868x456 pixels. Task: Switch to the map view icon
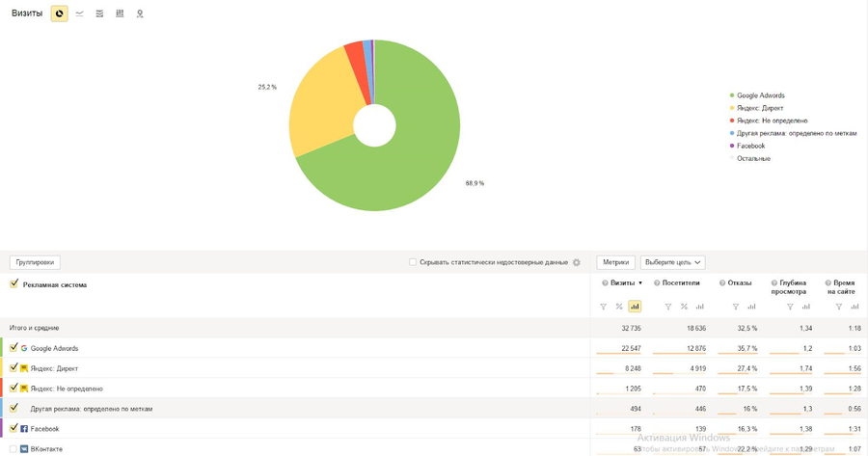point(140,13)
